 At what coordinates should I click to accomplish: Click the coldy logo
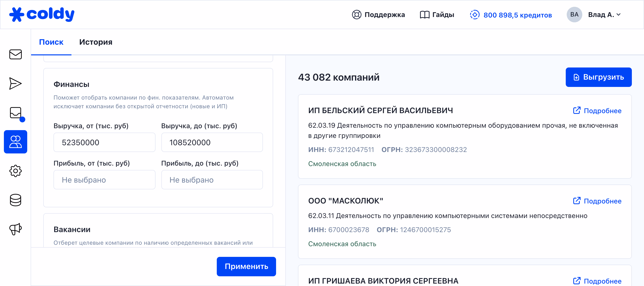(x=42, y=15)
